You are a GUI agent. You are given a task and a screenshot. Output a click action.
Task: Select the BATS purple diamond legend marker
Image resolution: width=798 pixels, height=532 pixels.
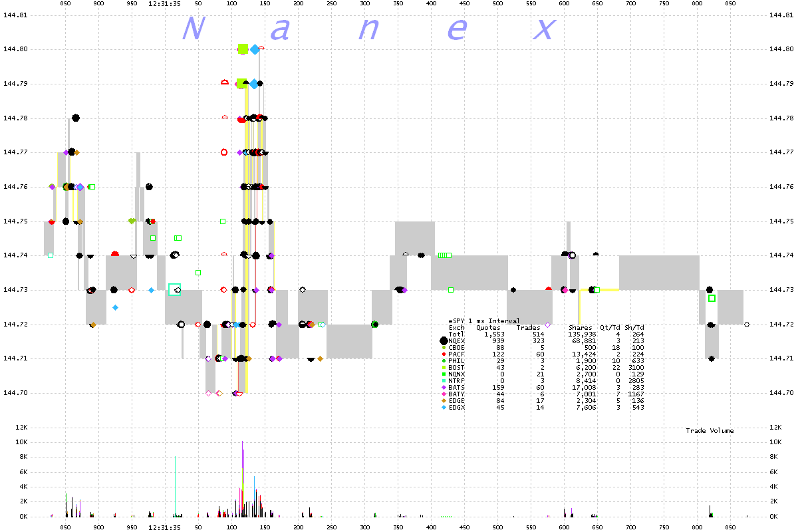click(443, 388)
